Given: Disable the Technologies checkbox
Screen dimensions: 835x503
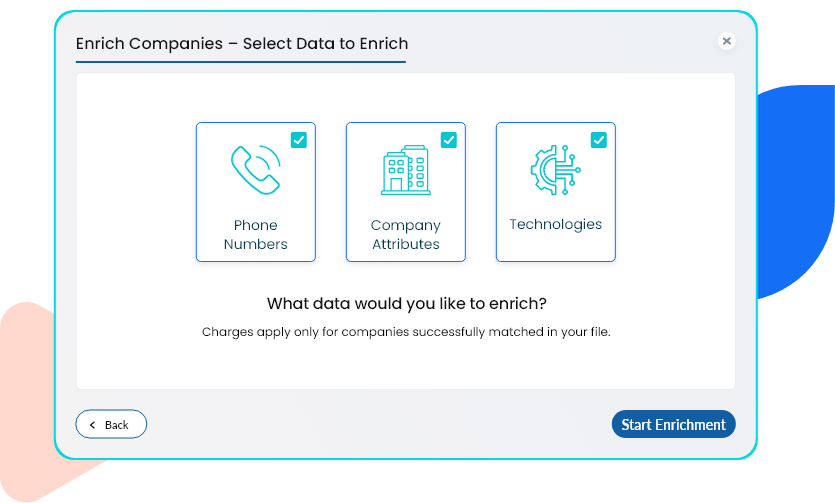Looking at the screenshot, I should pyautogui.click(x=599, y=140).
